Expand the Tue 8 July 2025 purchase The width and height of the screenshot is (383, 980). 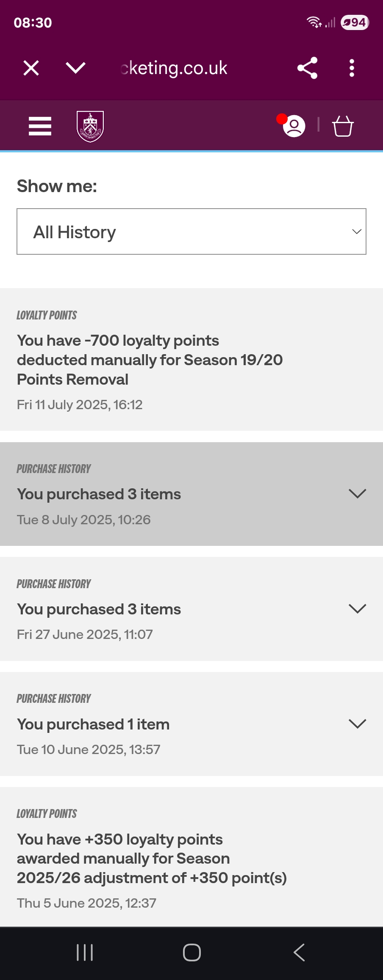[357, 493]
